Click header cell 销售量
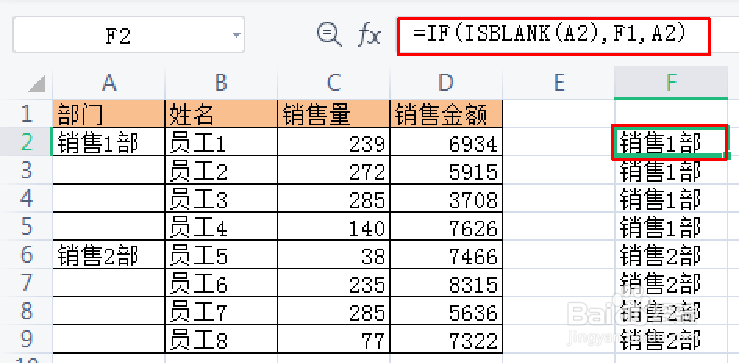Image resolution: width=740 pixels, height=363 pixels. tap(334, 114)
